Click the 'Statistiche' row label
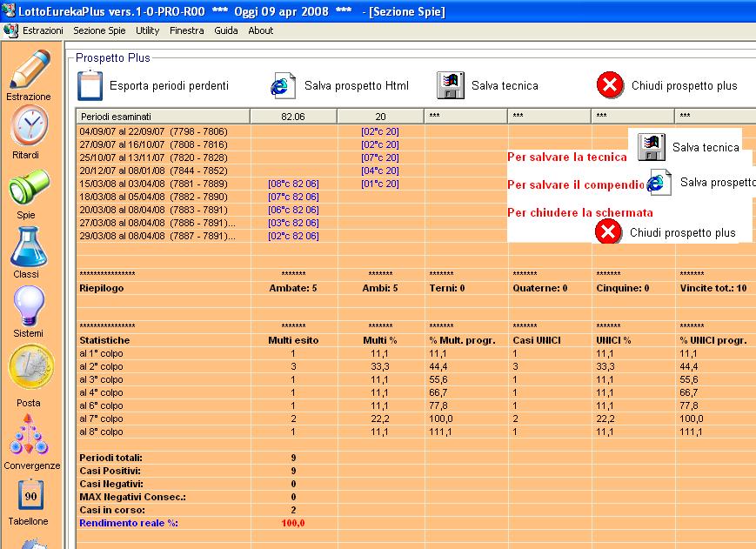Image resolution: width=756 pixels, height=549 pixels. 104,340
